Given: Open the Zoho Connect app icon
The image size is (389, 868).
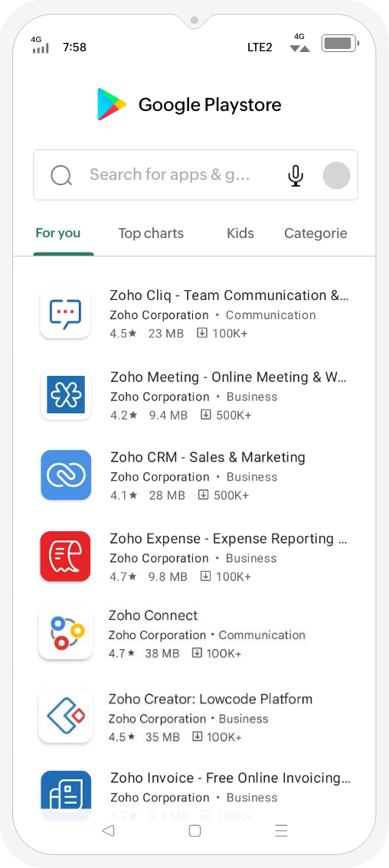Looking at the screenshot, I should tap(65, 633).
